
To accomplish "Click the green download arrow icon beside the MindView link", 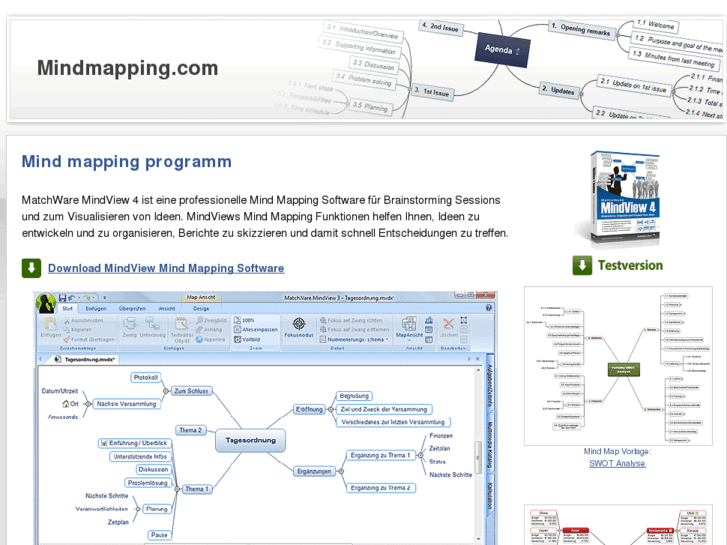I will pyautogui.click(x=32, y=268).
